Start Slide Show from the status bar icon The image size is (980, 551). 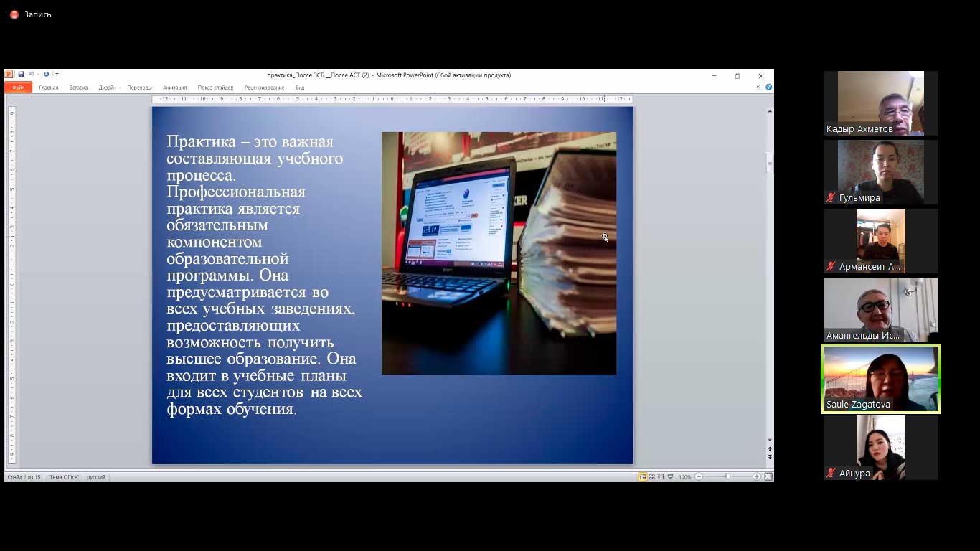pos(671,477)
